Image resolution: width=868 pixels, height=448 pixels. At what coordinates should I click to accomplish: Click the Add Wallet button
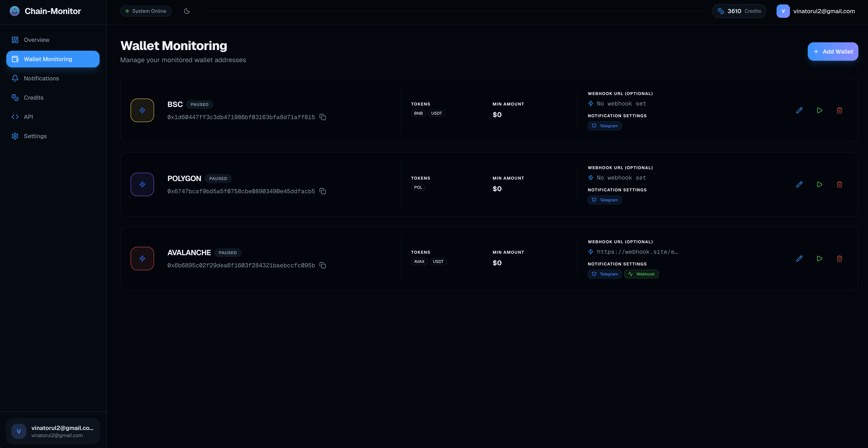click(x=833, y=51)
